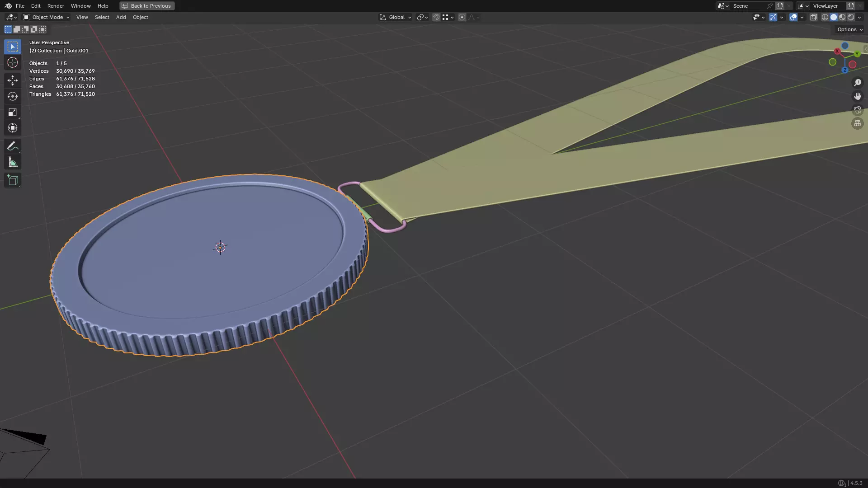Click the selected gold medal object
The width and height of the screenshot is (868, 488).
(x=209, y=265)
